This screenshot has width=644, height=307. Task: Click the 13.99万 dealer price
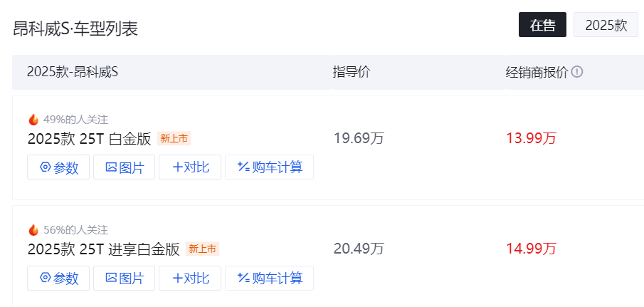click(531, 138)
